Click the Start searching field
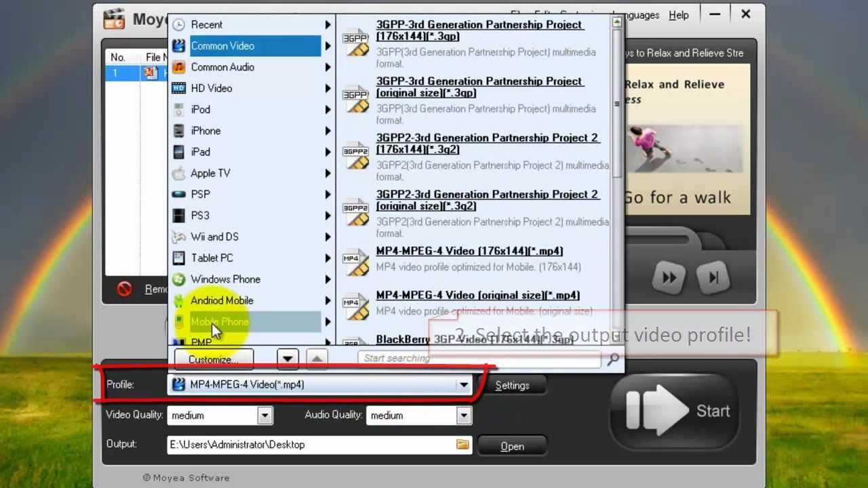Screen dimensions: 868x488 pyautogui.click(x=479, y=359)
